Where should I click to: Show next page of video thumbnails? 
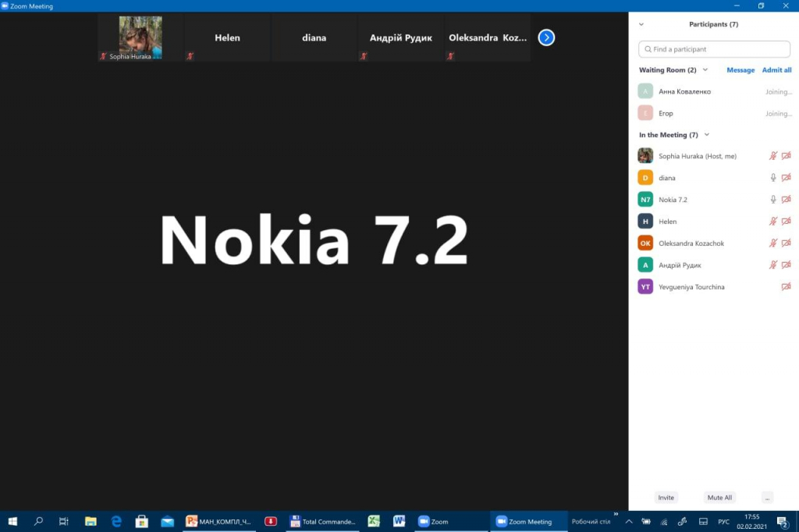546,37
